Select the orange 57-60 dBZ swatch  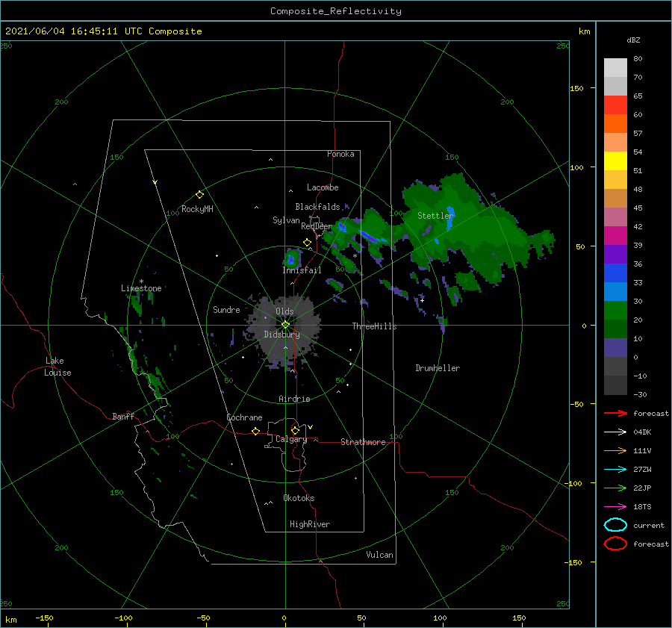point(615,124)
